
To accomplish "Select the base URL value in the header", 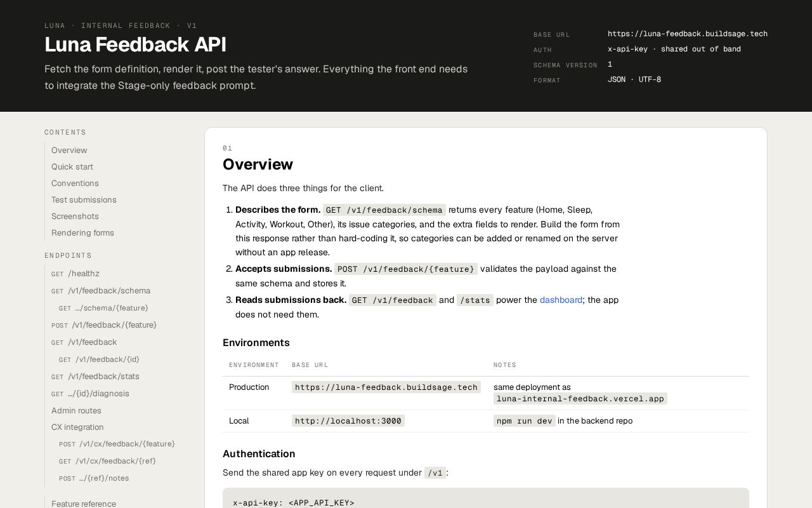I will 688,34.
